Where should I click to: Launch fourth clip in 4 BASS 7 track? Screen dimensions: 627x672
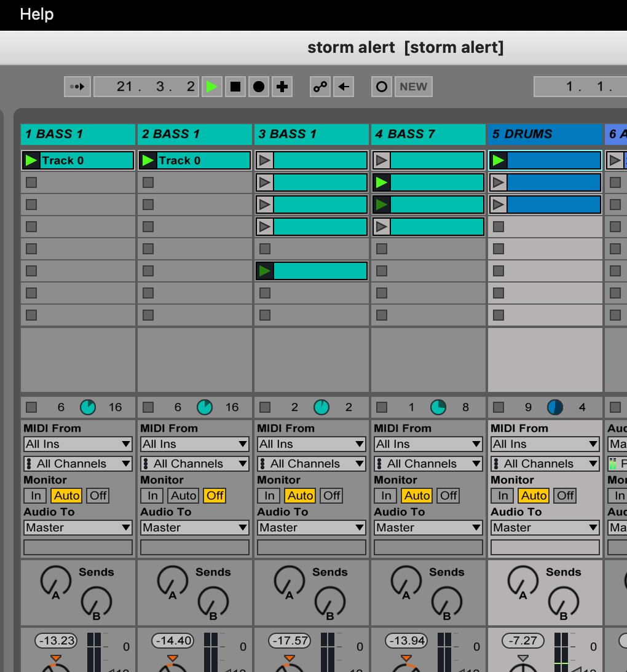point(381,227)
